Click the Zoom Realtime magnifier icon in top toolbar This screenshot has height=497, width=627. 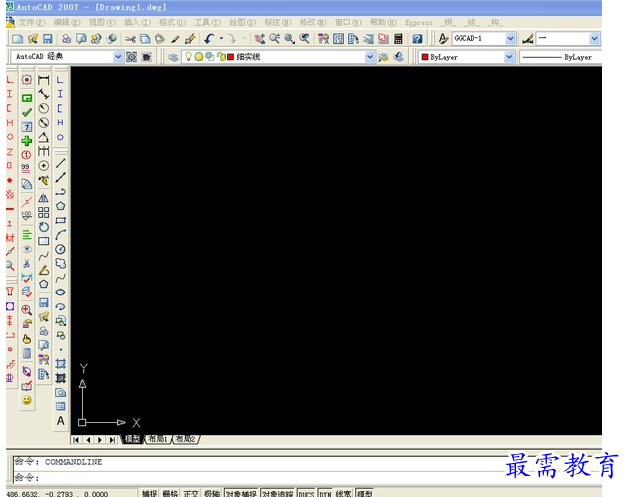point(274,39)
